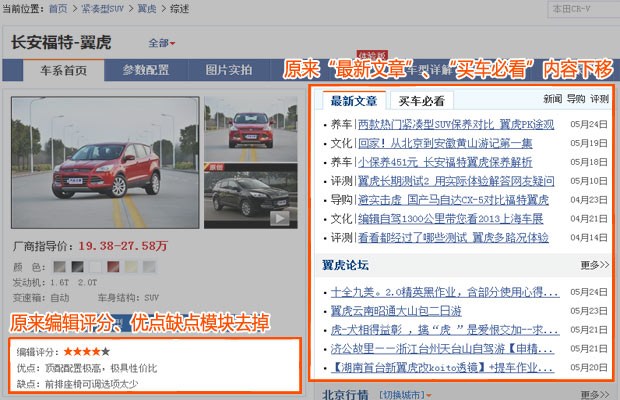Click 更多>> beside 北京行情

click(x=595, y=395)
